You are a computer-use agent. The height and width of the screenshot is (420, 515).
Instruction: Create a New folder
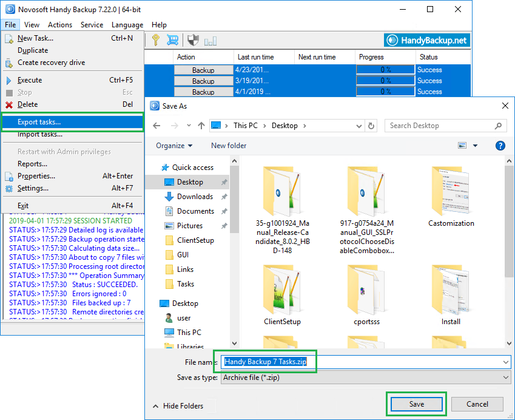[x=229, y=146]
